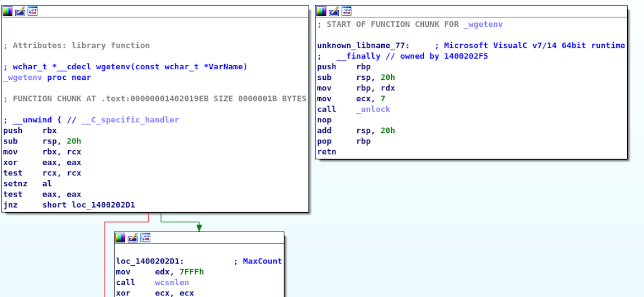Select the '_wgetenv proc near' line

[47, 77]
